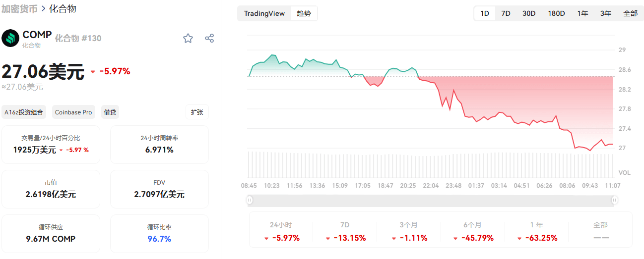The width and height of the screenshot is (644, 259).
Task: Click the 96.7% circulation ratio value
Action: coord(159,239)
